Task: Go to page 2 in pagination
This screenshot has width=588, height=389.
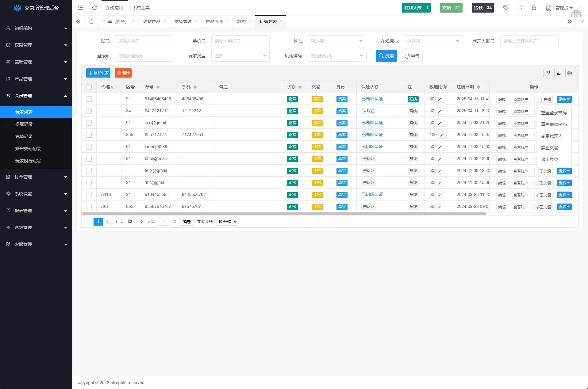Action: 107,221
